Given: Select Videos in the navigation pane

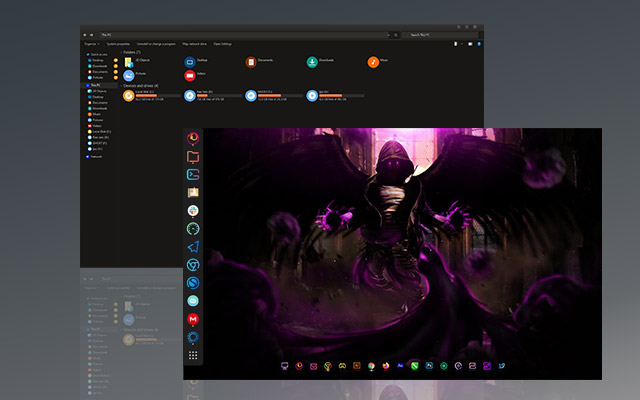Looking at the screenshot, I should (x=95, y=126).
